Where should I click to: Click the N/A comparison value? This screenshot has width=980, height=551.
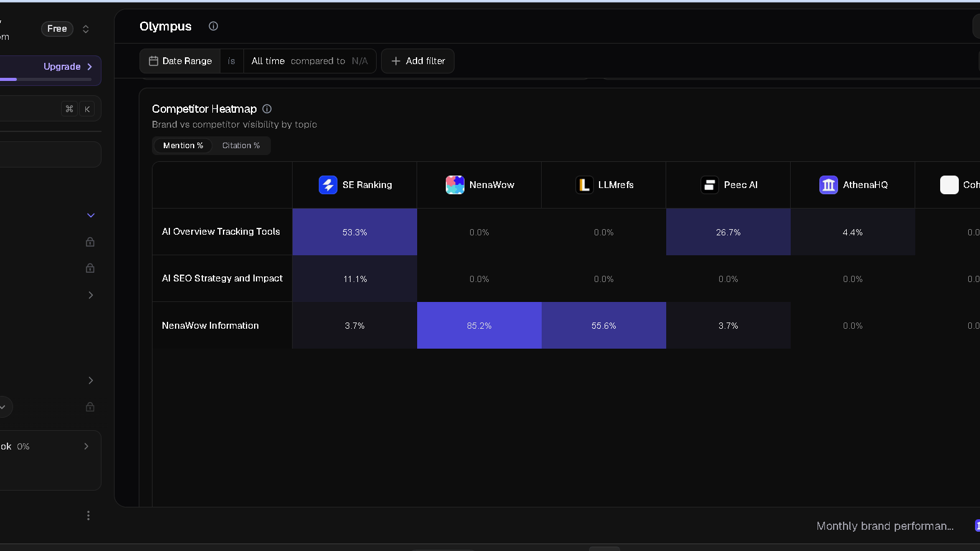pos(360,61)
